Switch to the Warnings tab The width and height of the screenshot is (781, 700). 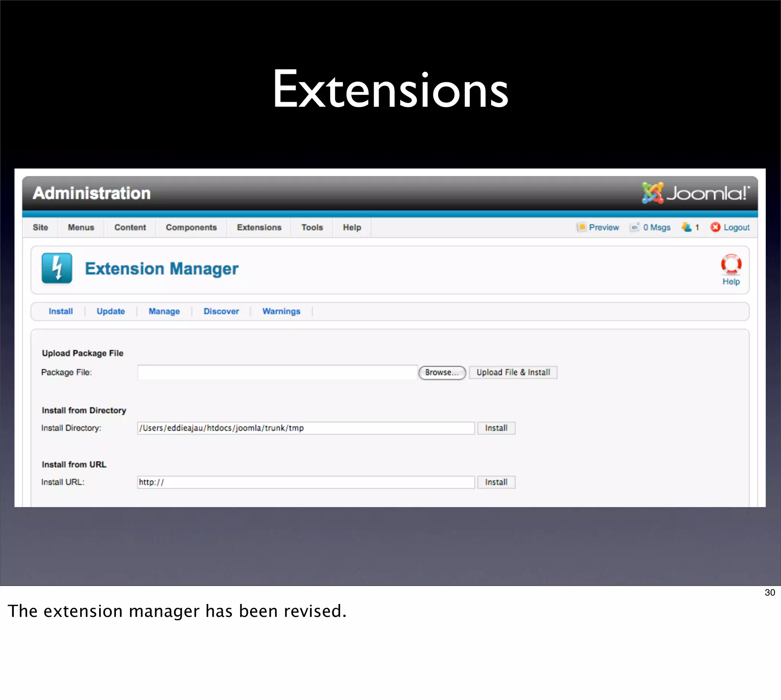pos(281,311)
